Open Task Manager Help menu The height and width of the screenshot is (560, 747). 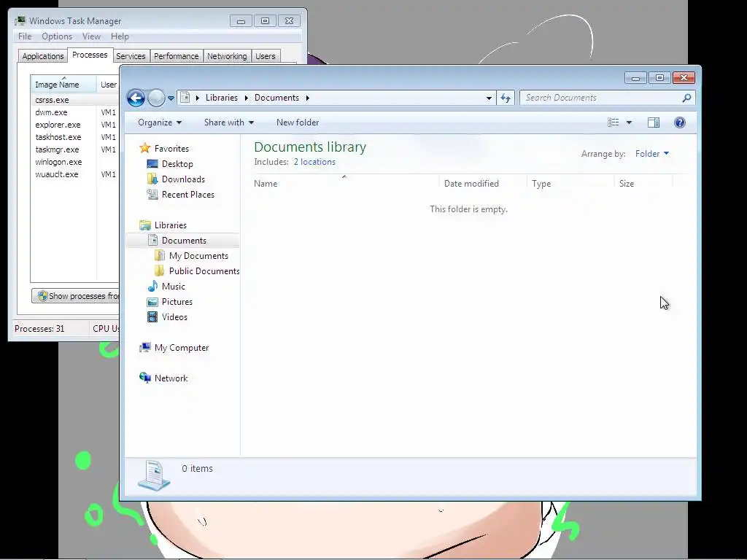coord(120,36)
